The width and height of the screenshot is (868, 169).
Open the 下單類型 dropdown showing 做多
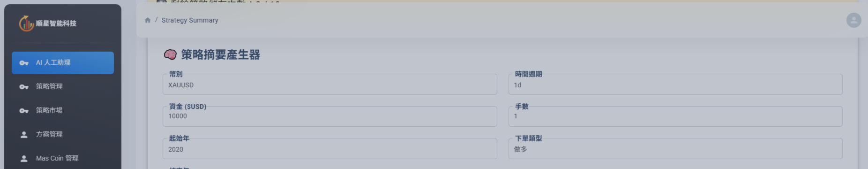point(675,149)
